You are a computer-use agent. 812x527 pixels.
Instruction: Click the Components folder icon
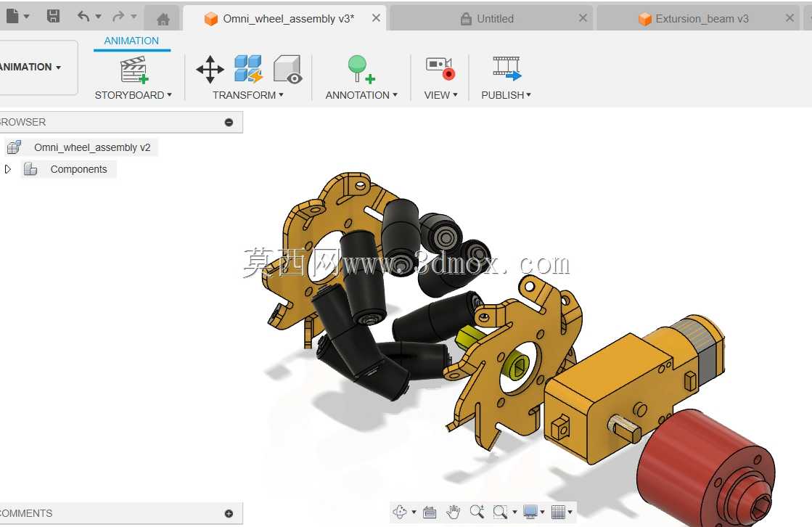(x=30, y=169)
